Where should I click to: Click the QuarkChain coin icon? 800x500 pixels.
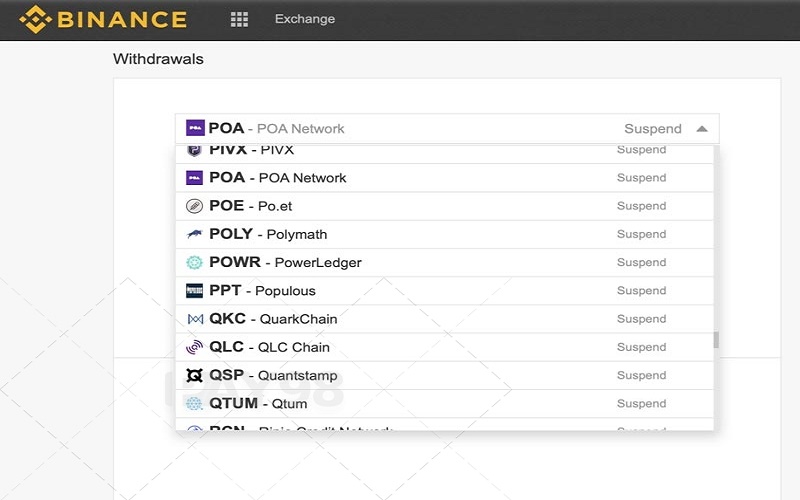(x=195, y=319)
